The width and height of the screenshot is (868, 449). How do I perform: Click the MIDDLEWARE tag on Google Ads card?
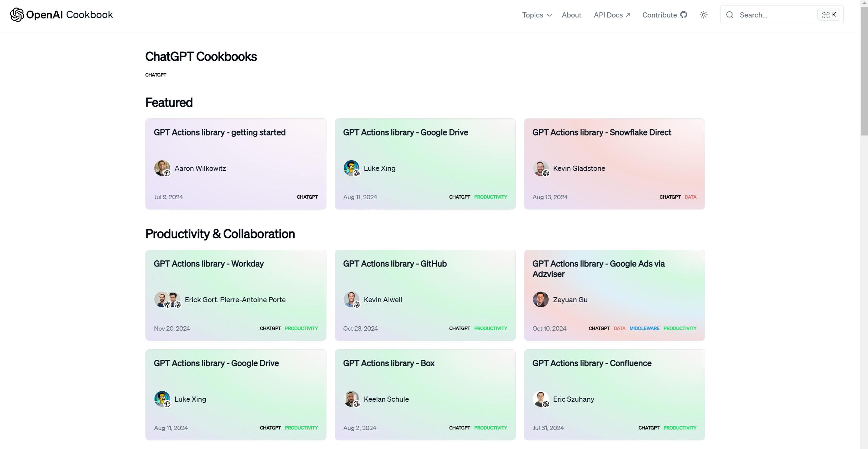(644, 328)
